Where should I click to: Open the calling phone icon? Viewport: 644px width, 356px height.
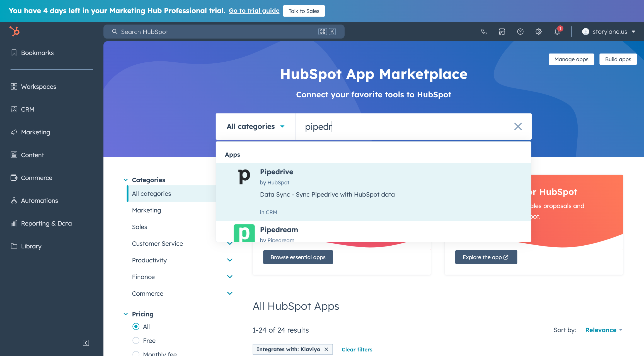484,31
